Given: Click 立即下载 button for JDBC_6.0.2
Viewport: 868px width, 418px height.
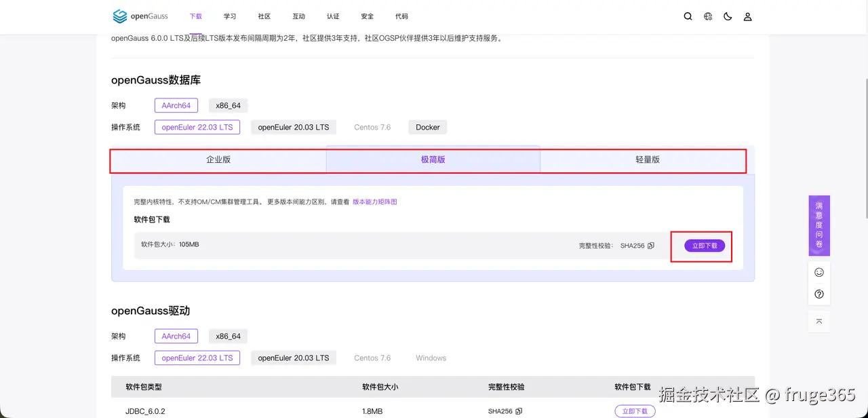Looking at the screenshot, I should tap(635, 411).
